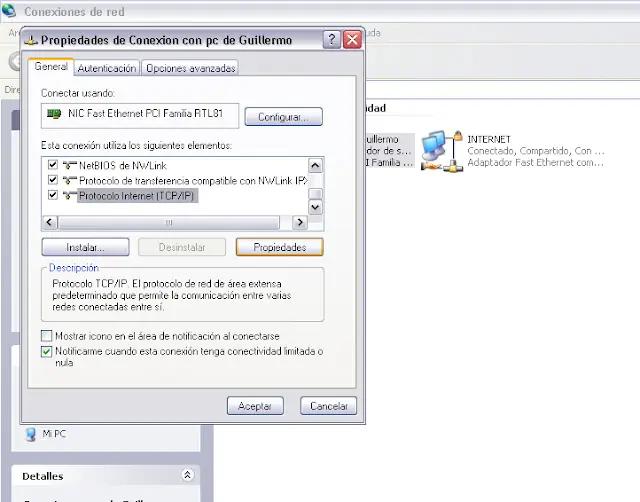Select Protocolo de transferencia compatible con NWLink entry

click(193, 181)
